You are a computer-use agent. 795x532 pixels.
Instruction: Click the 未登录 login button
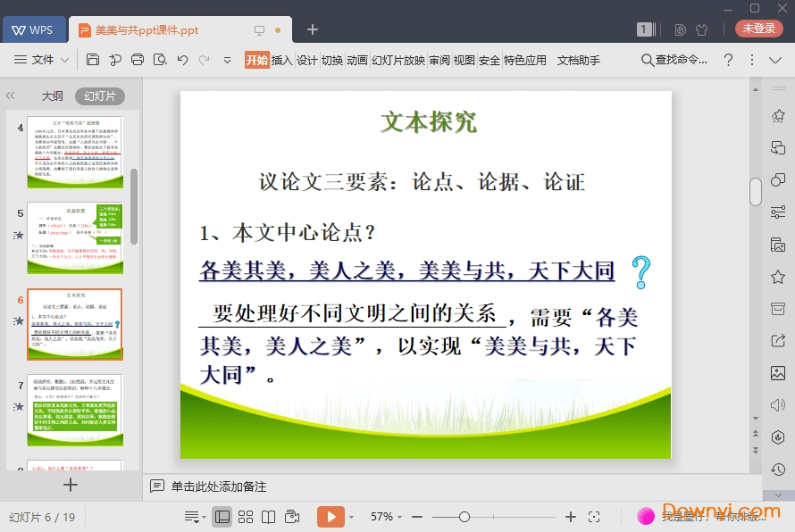(x=758, y=29)
